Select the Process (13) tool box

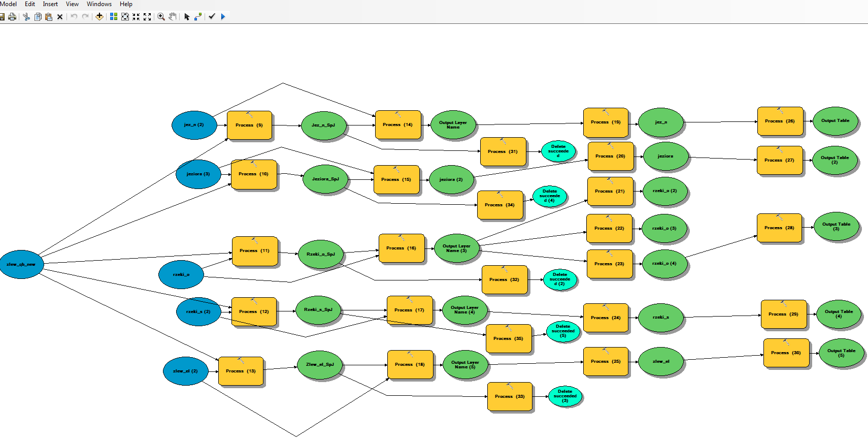[241, 371]
